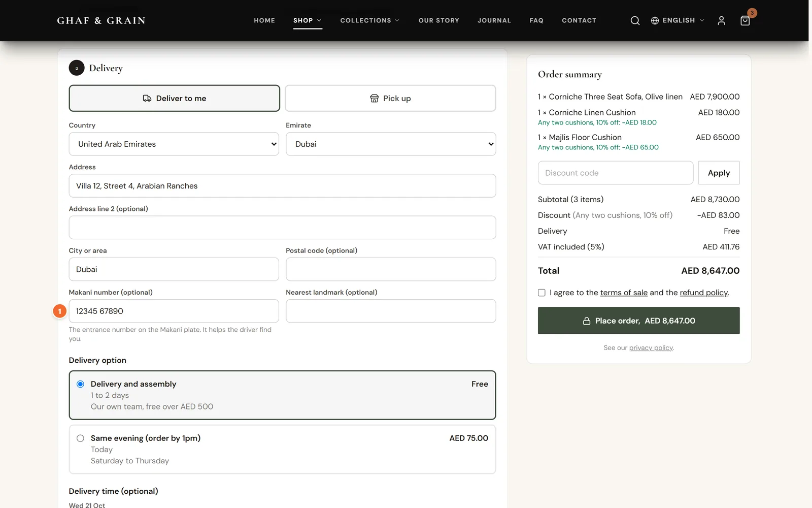Viewport: 812px width, 508px height.
Task: Click Place order AED 8,647.00 button
Action: point(639,321)
